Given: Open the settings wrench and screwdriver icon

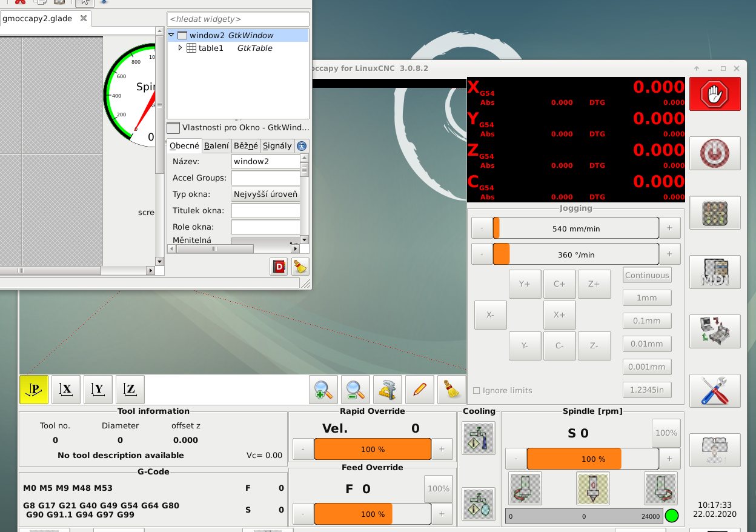Looking at the screenshot, I should (x=715, y=390).
